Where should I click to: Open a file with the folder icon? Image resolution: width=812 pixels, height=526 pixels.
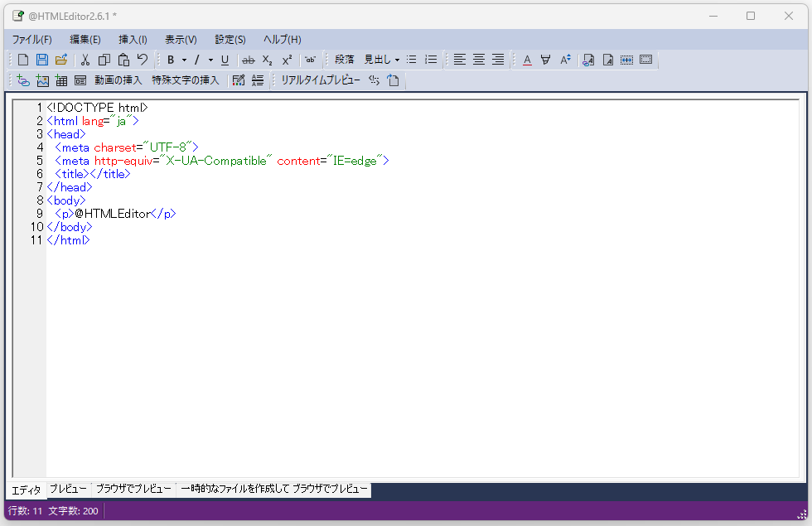[x=61, y=60]
